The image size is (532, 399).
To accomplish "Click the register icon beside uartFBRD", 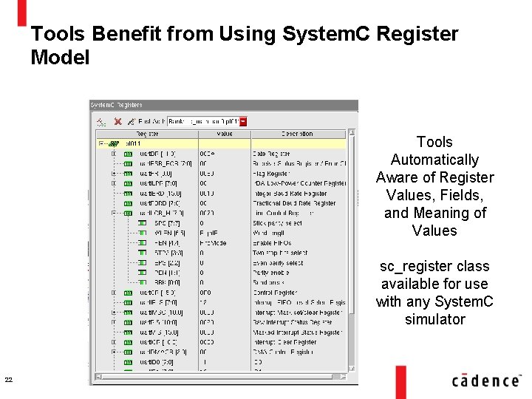I will point(128,204).
